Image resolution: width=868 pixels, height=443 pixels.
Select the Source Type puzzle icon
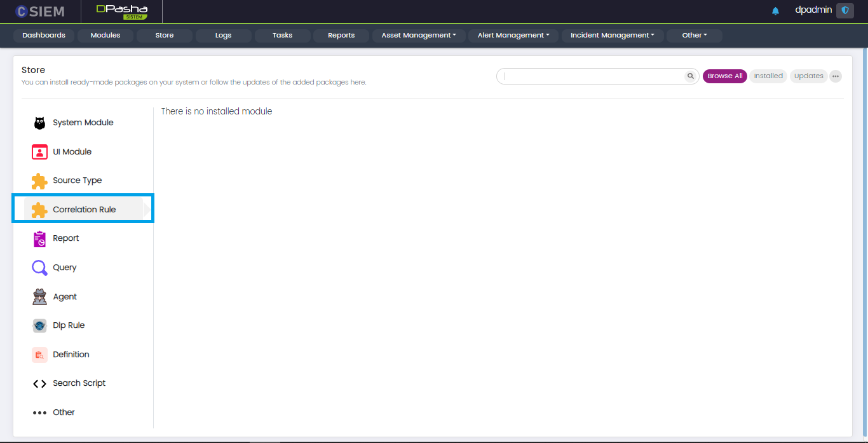[x=39, y=181]
